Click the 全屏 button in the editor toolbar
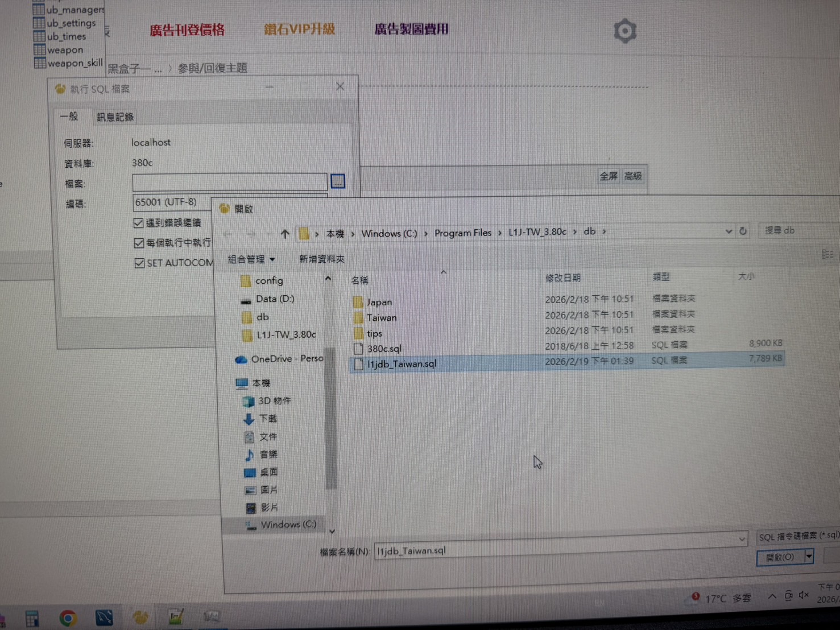Viewport: 840px width, 630px height. click(x=609, y=176)
